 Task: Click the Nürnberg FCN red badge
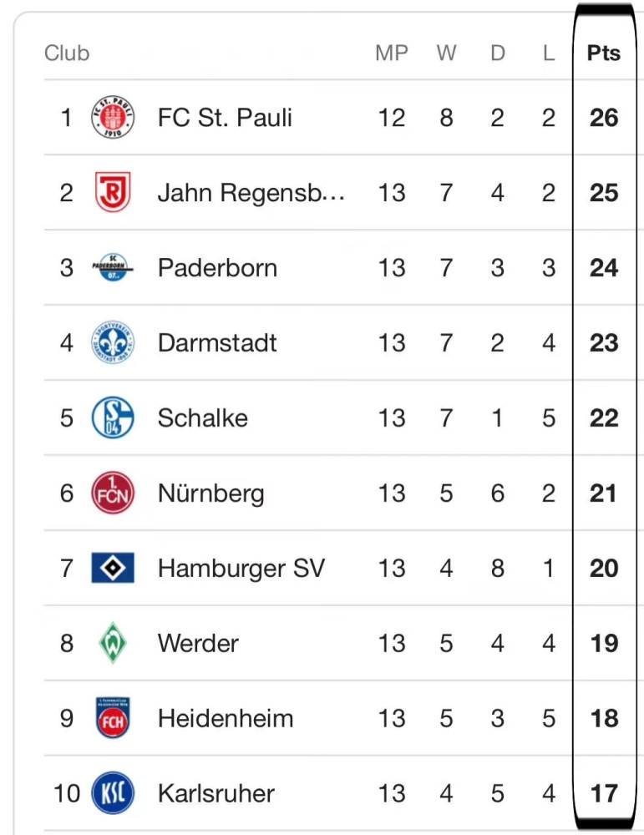coord(113,493)
